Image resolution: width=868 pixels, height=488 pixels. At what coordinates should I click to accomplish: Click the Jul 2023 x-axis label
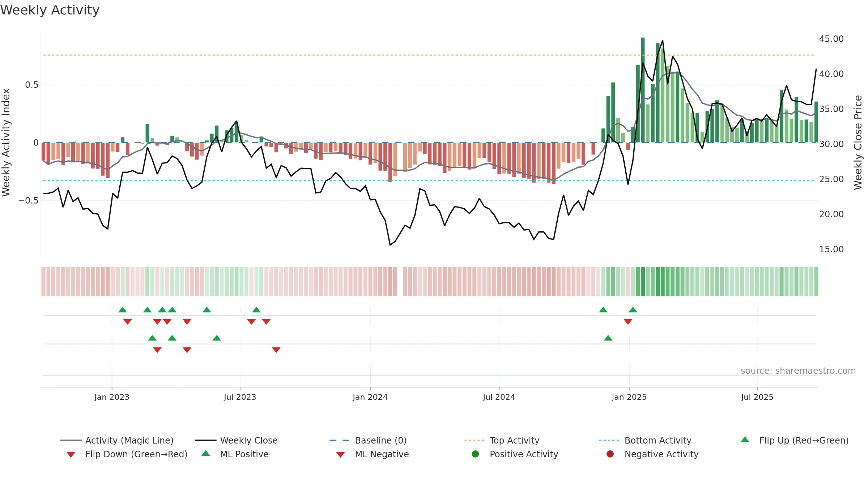click(x=240, y=397)
